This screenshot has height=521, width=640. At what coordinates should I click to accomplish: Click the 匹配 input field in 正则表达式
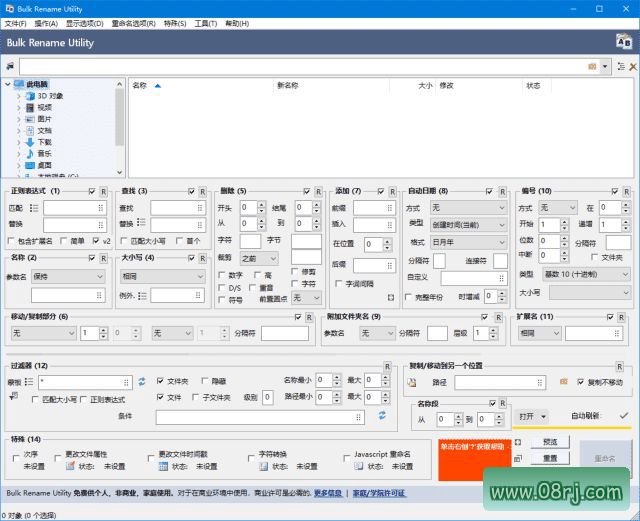[x=75, y=208]
